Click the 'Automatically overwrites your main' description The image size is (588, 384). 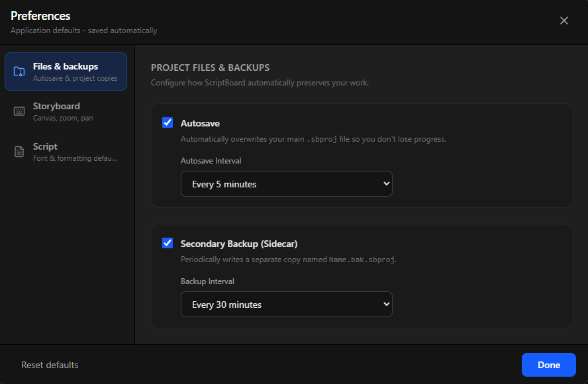(313, 139)
